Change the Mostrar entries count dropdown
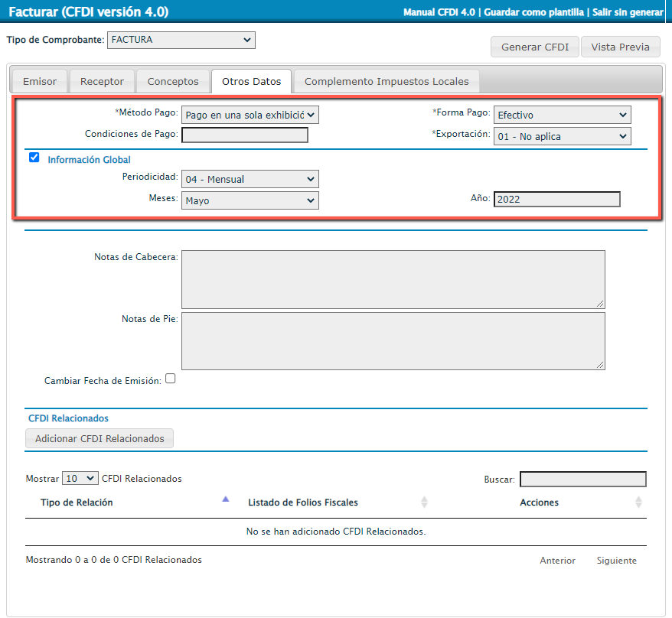 (x=80, y=478)
